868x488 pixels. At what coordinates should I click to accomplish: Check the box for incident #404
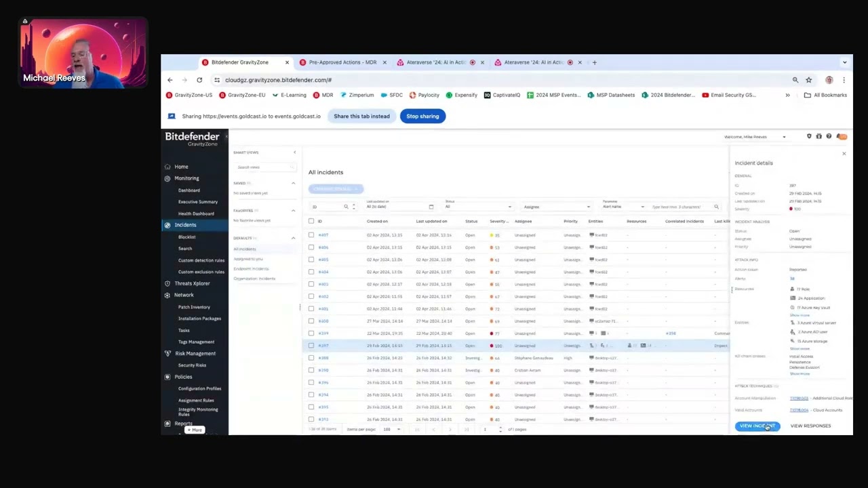(x=311, y=272)
